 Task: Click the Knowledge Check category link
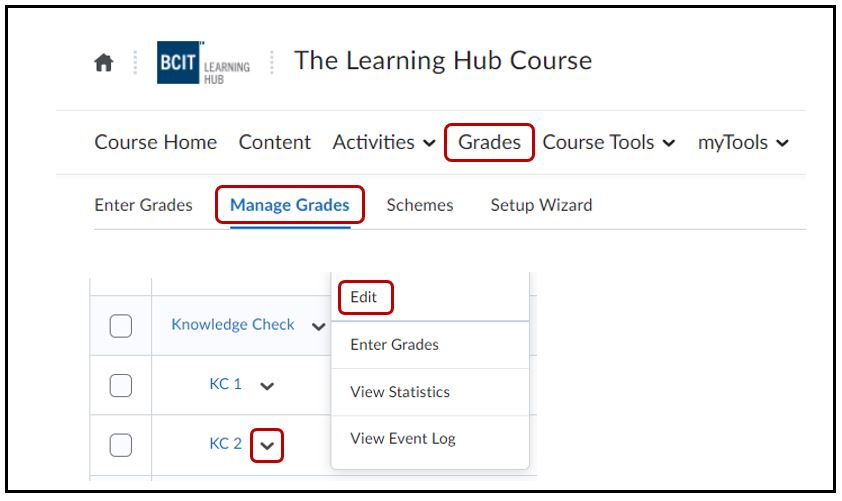click(x=233, y=324)
